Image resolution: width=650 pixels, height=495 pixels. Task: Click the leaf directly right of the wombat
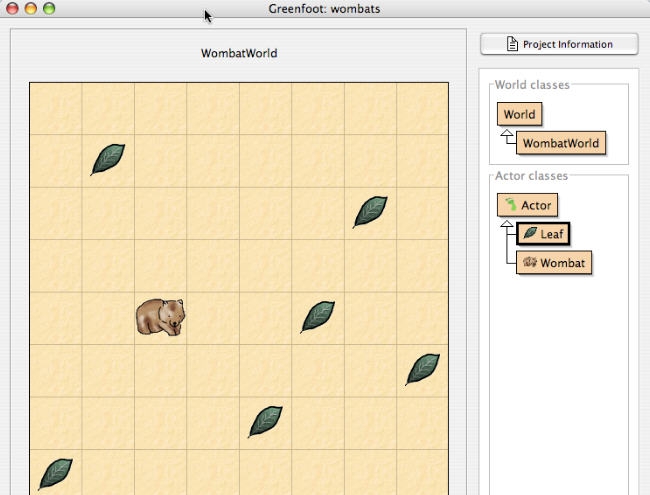tap(318, 317)
